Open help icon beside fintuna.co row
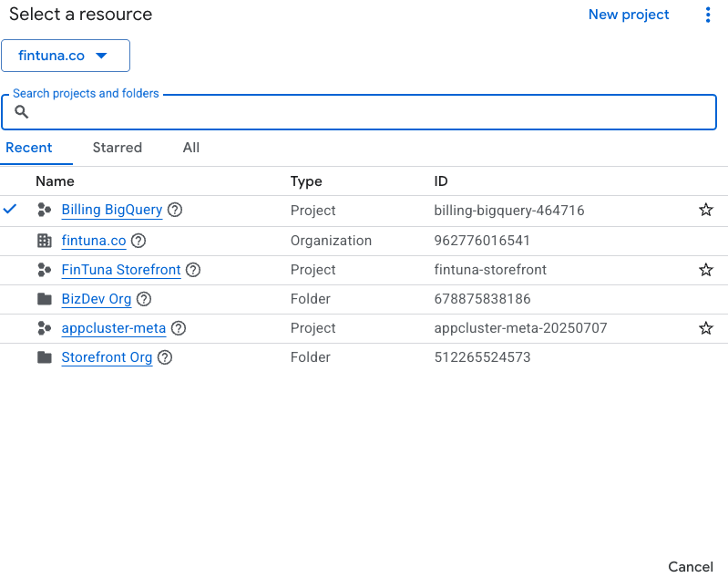728x588 pixels. (138, 241)
